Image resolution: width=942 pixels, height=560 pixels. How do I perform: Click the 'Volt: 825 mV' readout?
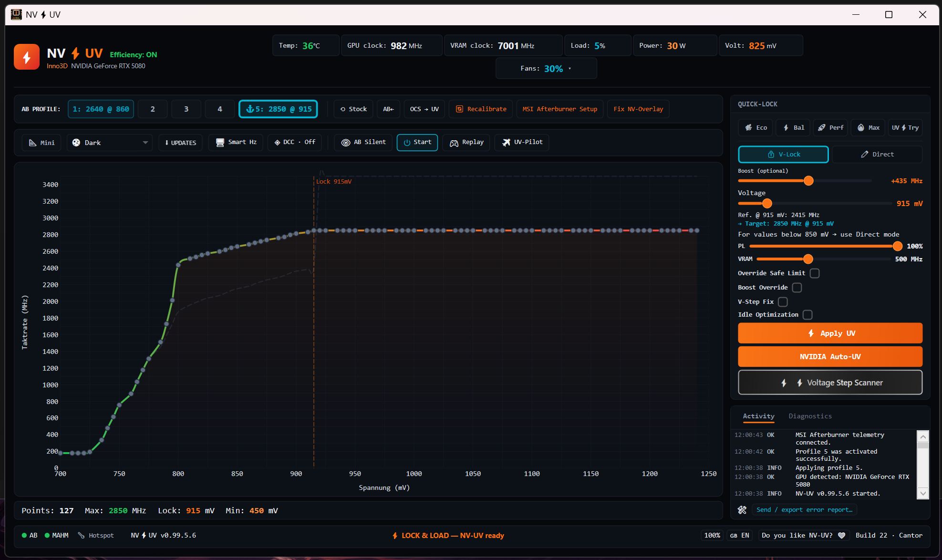point(761,46)
